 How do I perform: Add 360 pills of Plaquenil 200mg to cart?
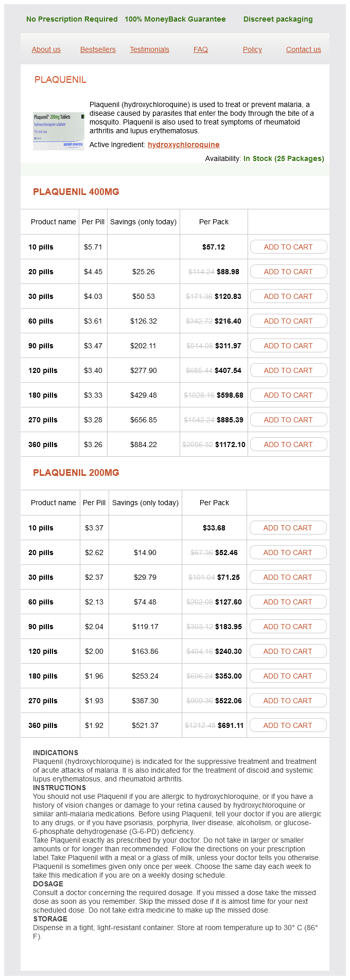(288, 725)
